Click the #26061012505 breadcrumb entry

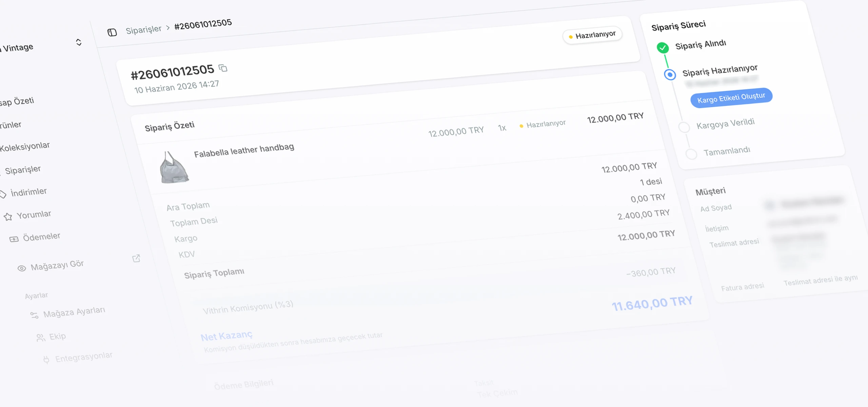pos(203,24)
